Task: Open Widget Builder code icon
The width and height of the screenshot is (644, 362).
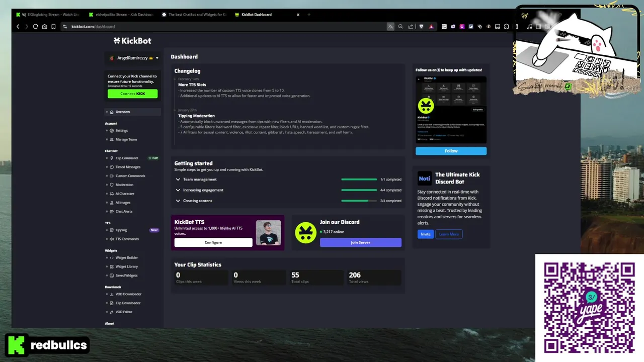Action: click(112, 257)
